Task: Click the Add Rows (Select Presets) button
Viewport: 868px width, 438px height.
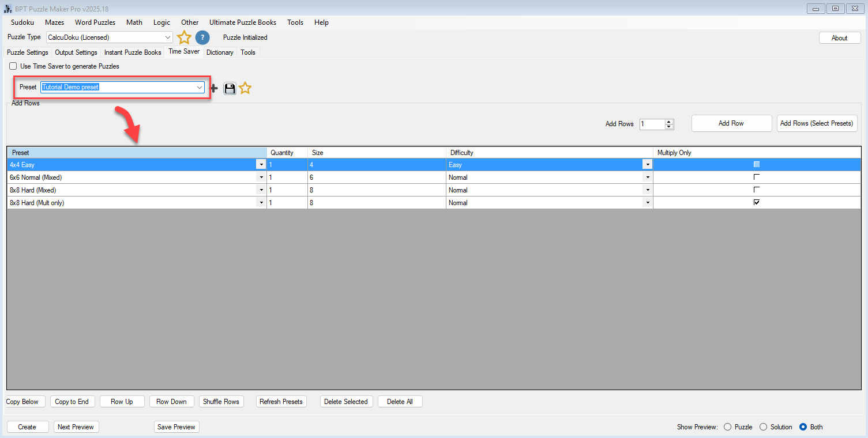Action: coord(817,123)
